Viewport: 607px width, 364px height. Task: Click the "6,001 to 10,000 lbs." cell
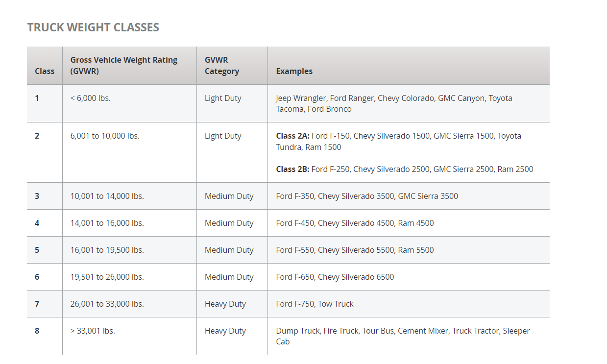pyautogui.click(x=105, y=136)
